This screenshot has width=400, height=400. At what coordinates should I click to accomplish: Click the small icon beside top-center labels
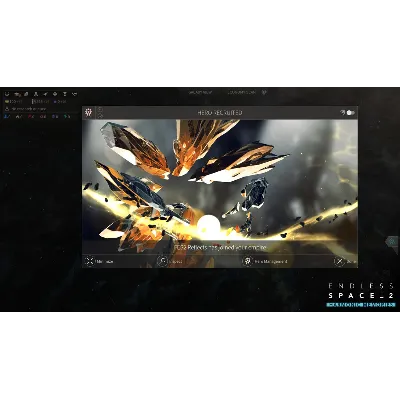point(264,92)
